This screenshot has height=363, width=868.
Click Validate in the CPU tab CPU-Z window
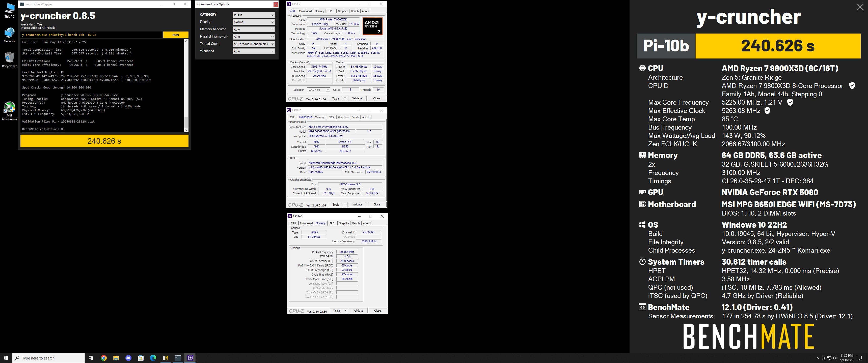[x=357, y=98]
